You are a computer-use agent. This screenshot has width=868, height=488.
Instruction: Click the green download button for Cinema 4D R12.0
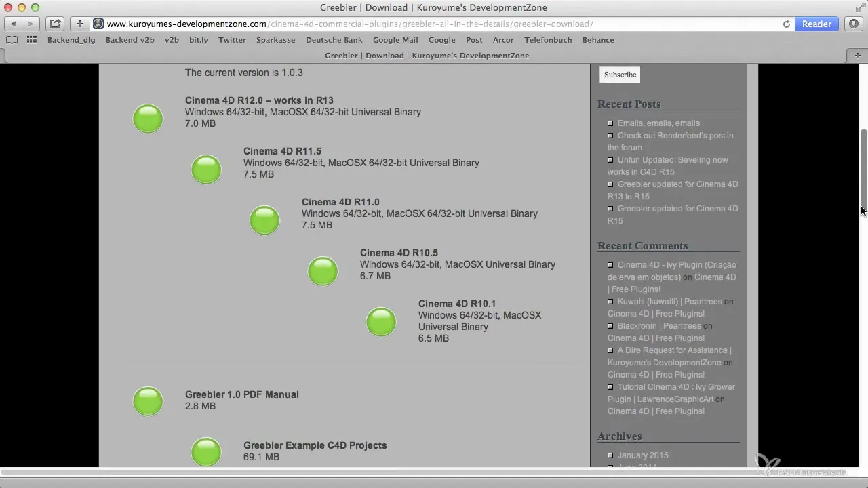pyautogui.click(x=148, y=119)
